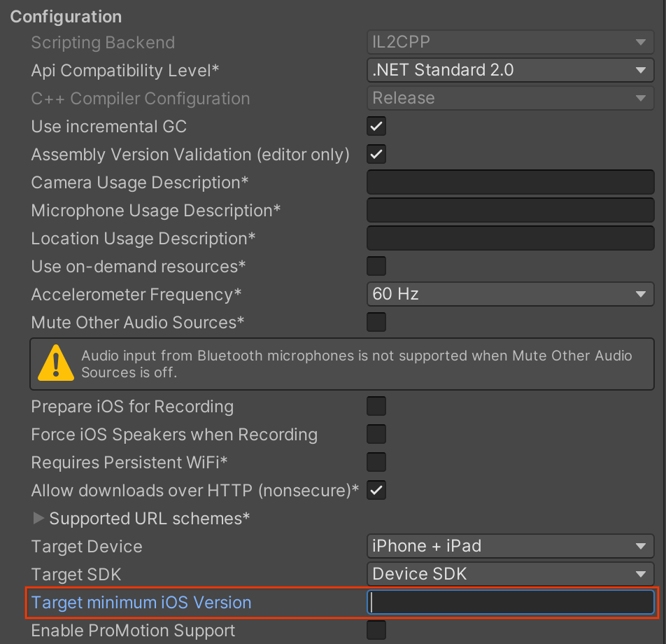Focus the Target minimum iOS Version field
Image resolution: width=666 pixels, height=644 pixels.
click(x=510, y=603)
